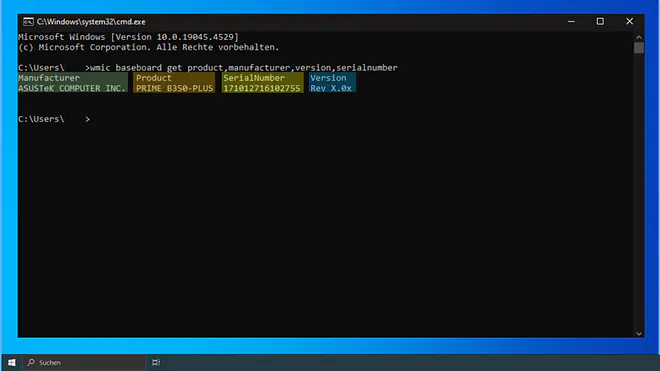Screen dimensions: 660x371
Task: Click the magnifier icon in Suchen box
Action: pyautogui.click(x=31, y=362)
